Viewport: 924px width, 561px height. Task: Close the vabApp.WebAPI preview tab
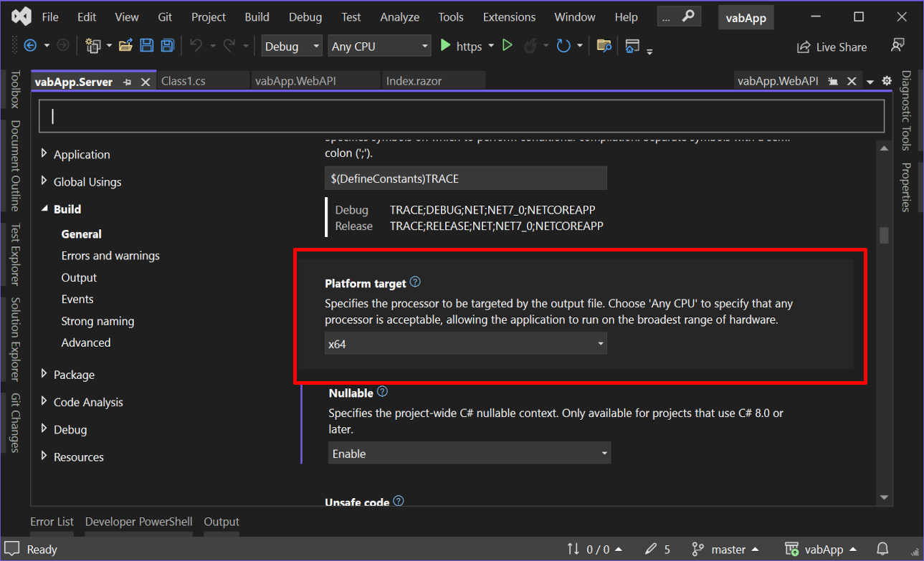[852, 82]
